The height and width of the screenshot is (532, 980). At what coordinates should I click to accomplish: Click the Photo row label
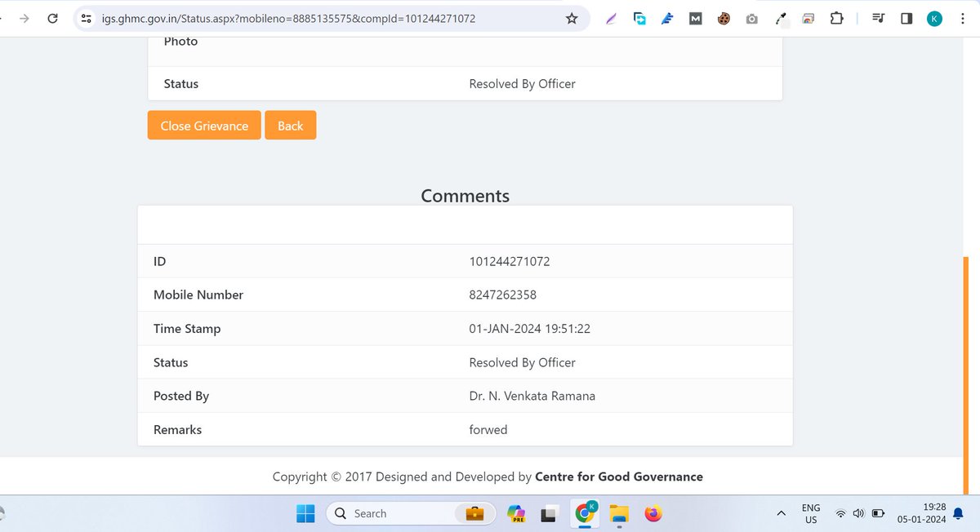click(180, 41)
